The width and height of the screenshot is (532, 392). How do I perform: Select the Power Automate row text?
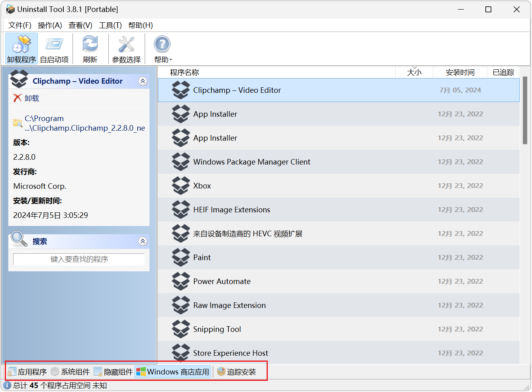click(222, 282)
